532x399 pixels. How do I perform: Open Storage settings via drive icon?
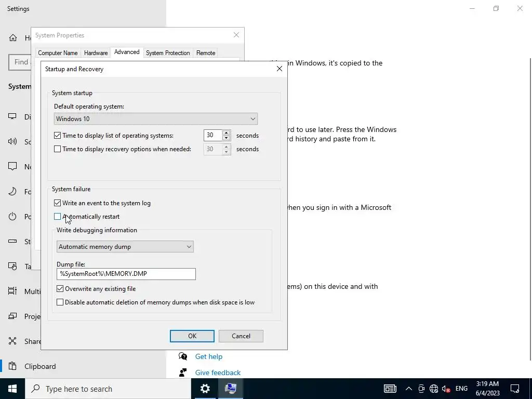[x=12, y=241]
